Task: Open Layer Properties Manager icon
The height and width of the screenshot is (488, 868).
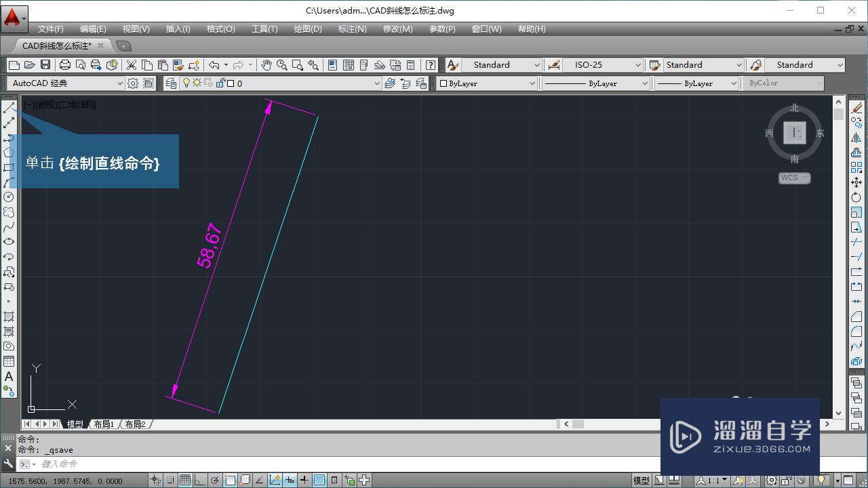Action: pos(170,83)
